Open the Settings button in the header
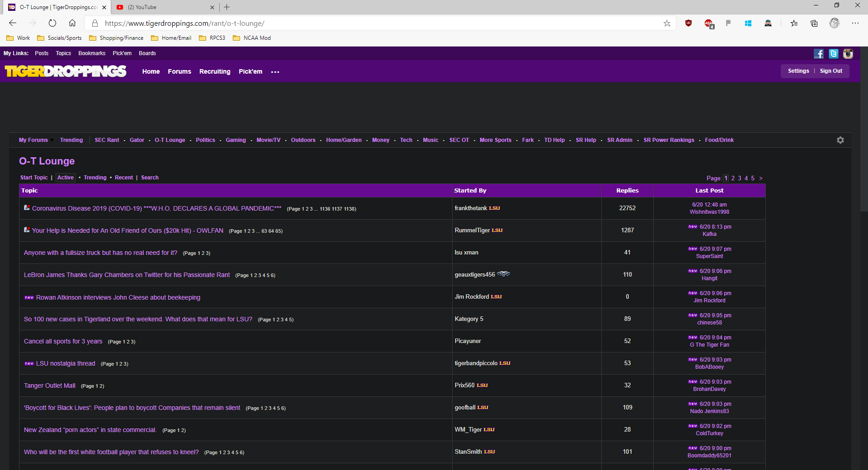Image resolution: width=868 pixels, height=470 pixels. coord(798,71)
